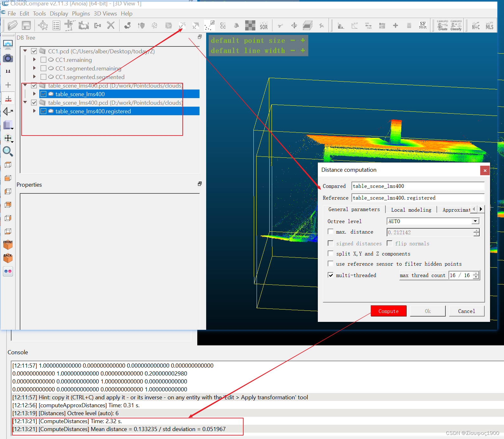Viewport: 504px width, 439px height.
Task: Select the magnifier zoom icon in sidebar
Action: coord(8,151)
